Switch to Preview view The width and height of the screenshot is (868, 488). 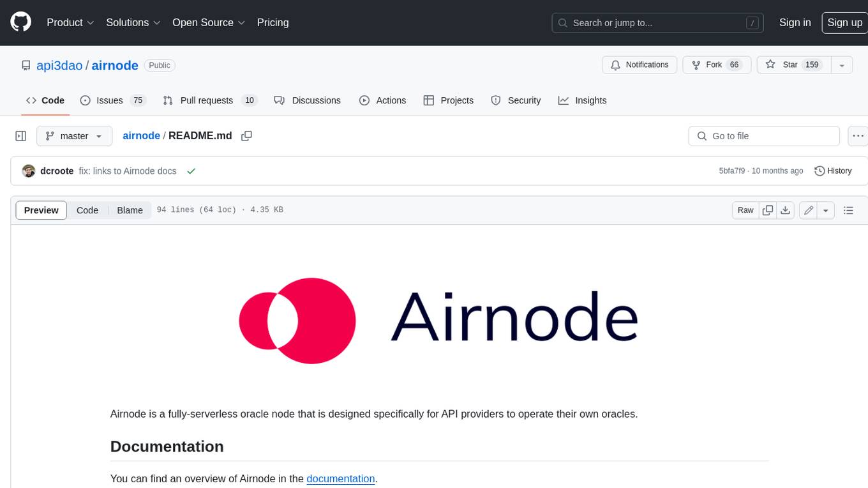click(x=41, y=210)
